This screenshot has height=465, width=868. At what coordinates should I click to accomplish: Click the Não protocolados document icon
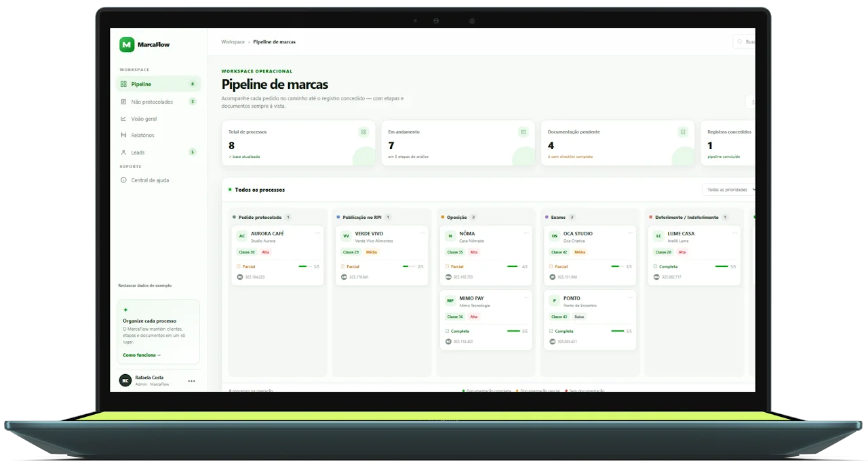click(123, 102)
